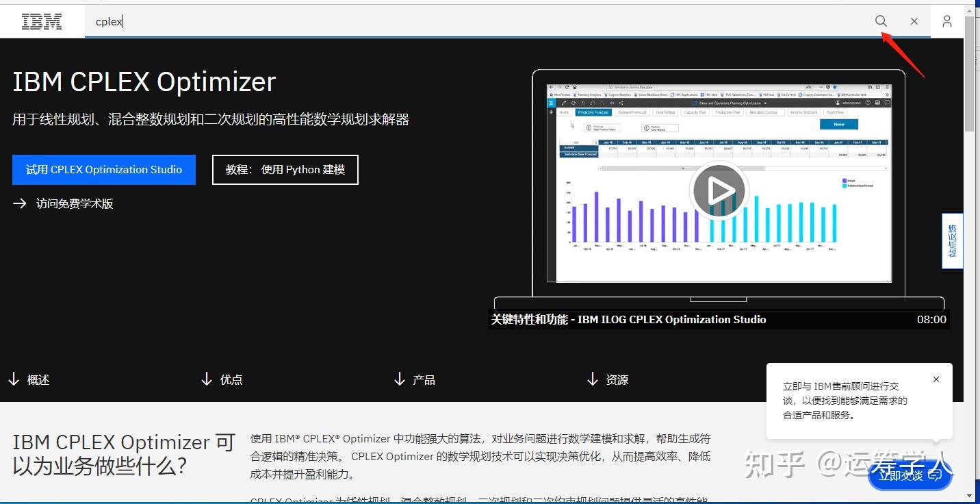Screen dimensions: 980x504
Task: Follow the 访问免费学术版 link
Action: 75,203
